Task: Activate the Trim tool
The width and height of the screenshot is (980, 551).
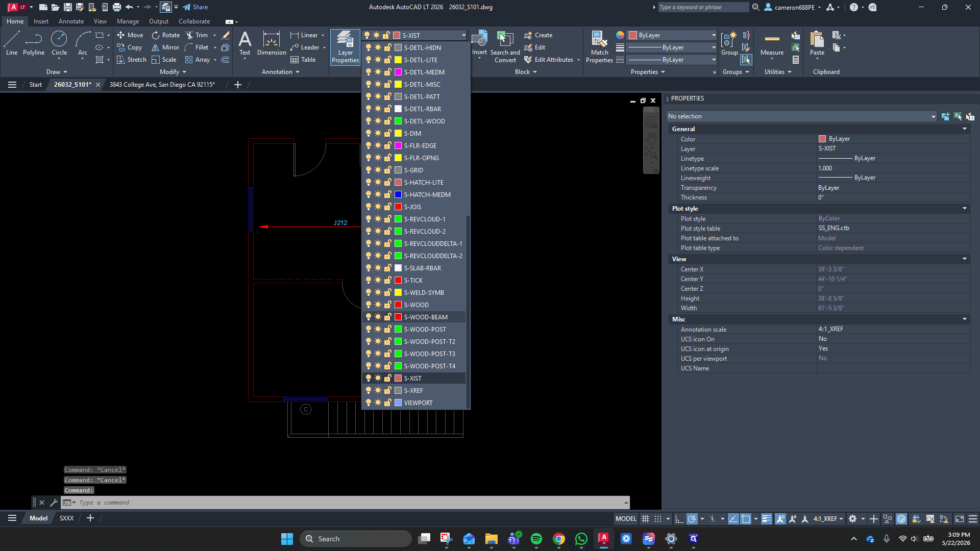Action: point(197,35)
